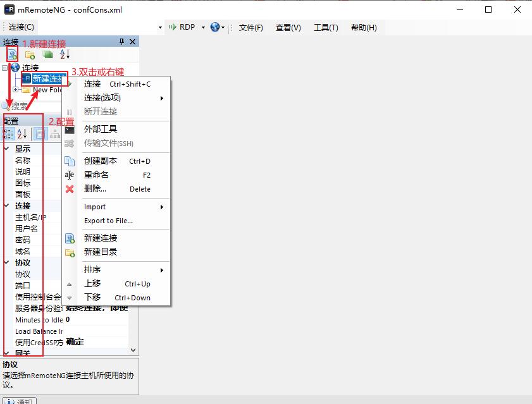Select the root 连接 node with the globe icon
The height and width of the screenshot is (404, 532).
tap(25, 68)
